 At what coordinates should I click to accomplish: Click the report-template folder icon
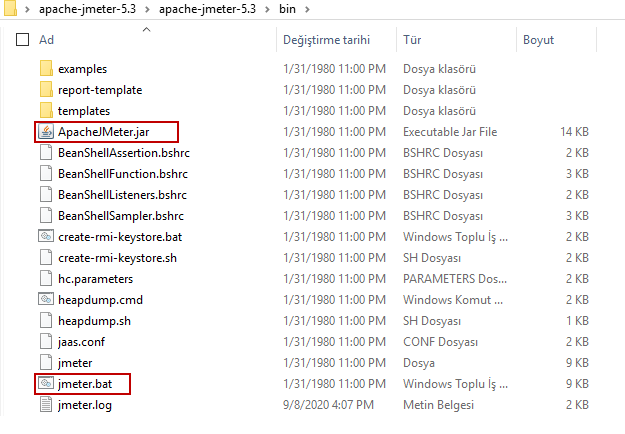(46, 90)
